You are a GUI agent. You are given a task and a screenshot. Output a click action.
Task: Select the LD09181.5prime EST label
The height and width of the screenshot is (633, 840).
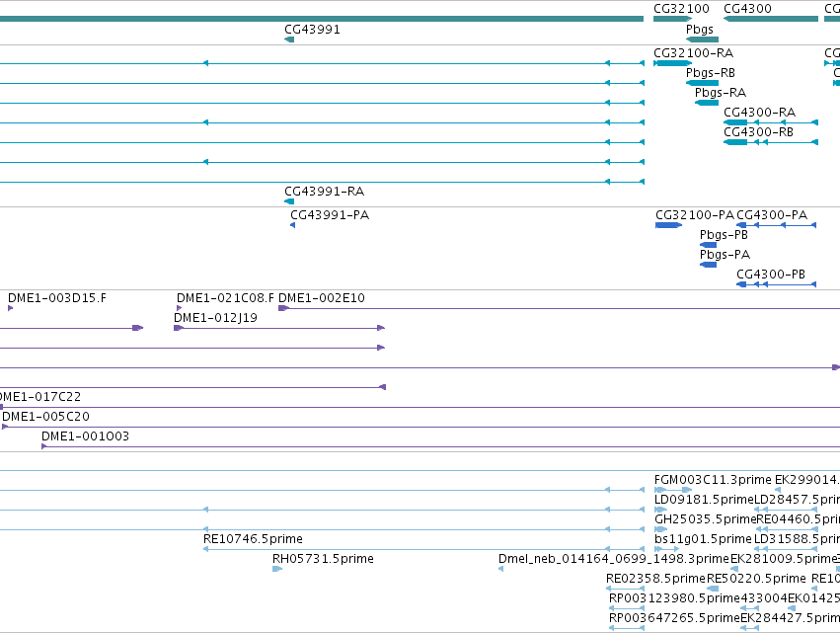pos(704,500)
